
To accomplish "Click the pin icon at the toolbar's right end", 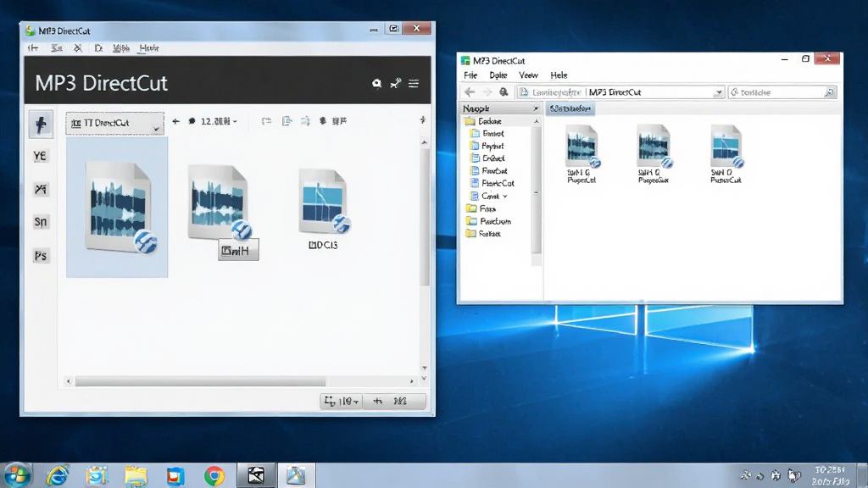I will pyautogui.click(x=423, y=120).
